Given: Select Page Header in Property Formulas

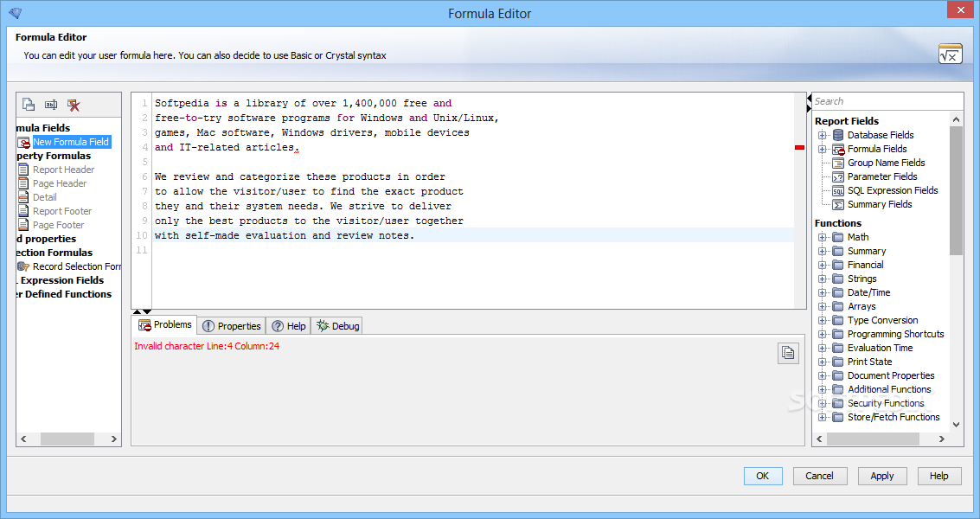Looking at the screenshot, I should (60, 183).
